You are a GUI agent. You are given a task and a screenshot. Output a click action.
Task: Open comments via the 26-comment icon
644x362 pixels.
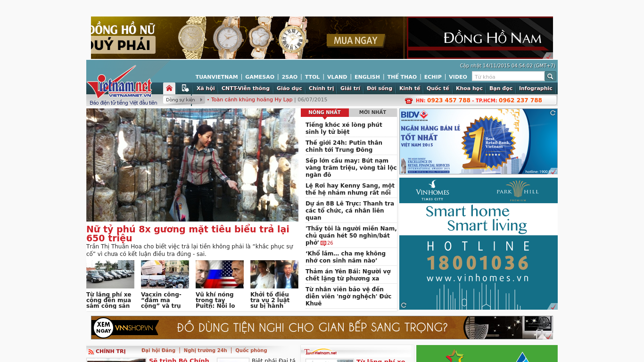(323, 243)
